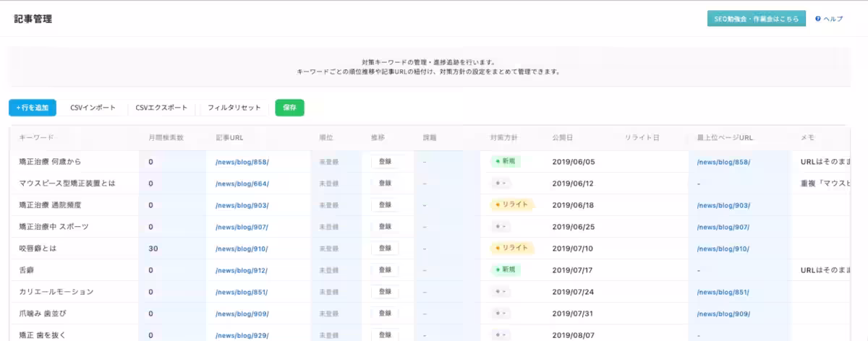Open 記事URL link /news/blog/909/
Viewport: 868px width, 341px height.
(x=242, y=314)
